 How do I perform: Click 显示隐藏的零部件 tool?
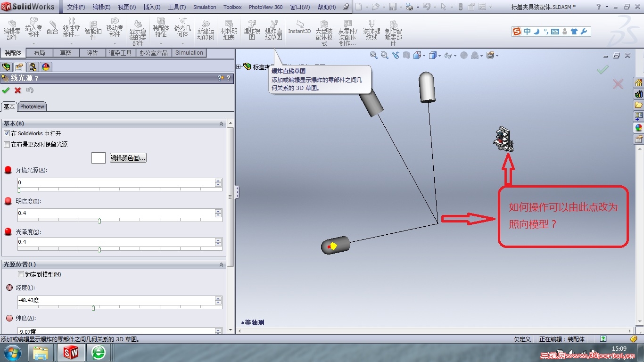coord(138,33)
